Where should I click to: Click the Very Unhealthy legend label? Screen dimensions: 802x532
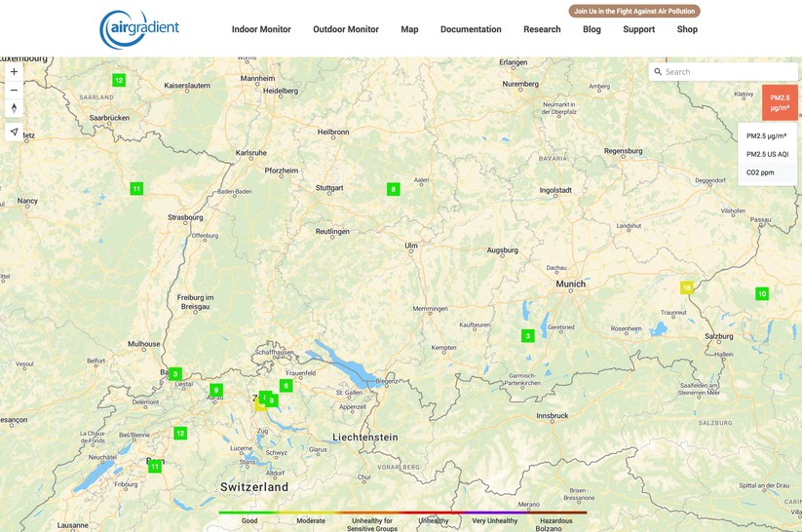(495, 520)
